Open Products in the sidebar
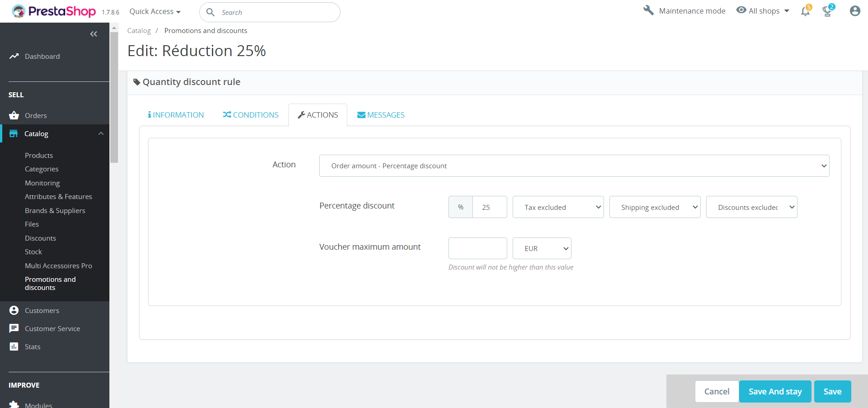 (39, 155)
